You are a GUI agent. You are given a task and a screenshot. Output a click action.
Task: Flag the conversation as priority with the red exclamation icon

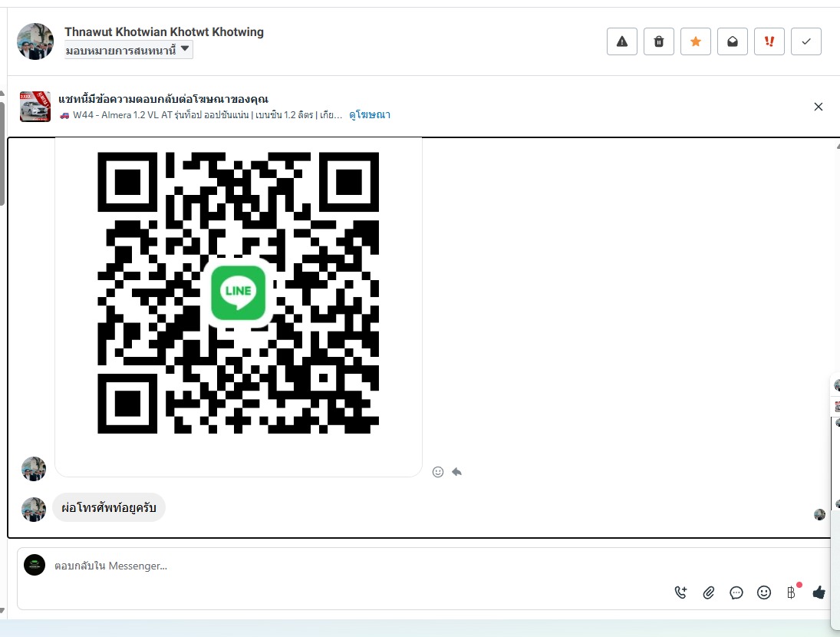pos(769,41)
